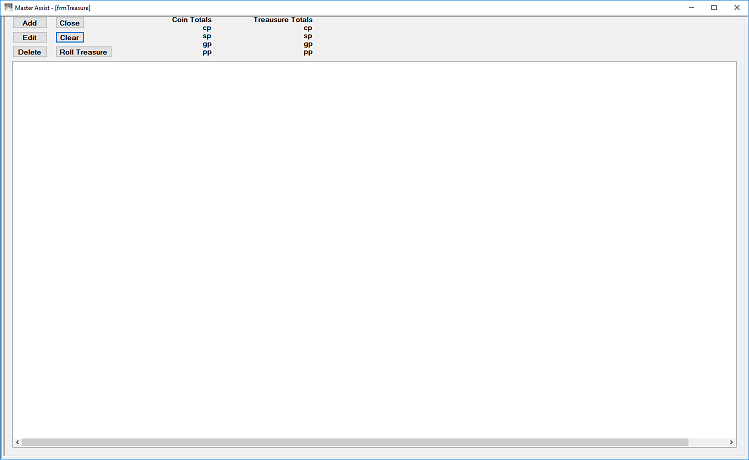Click the sp label under Treausure Totals

(x=308, y=36)
